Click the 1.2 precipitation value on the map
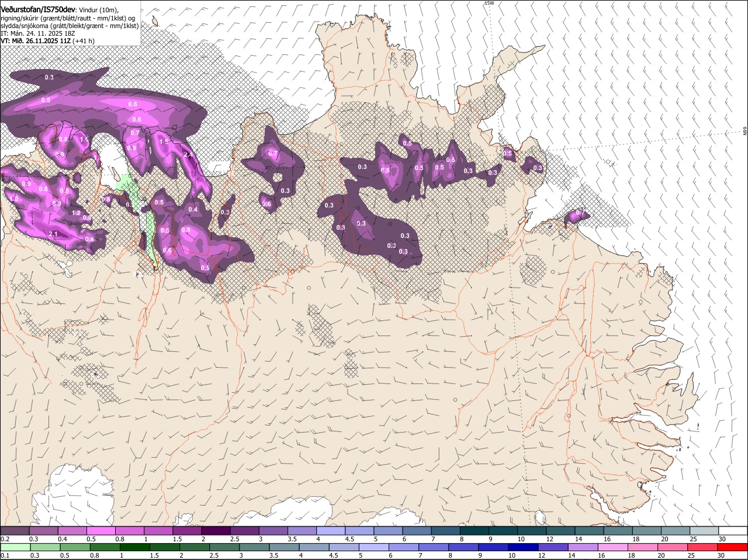This screenshot has width=748, height=560. click(76, 213)
